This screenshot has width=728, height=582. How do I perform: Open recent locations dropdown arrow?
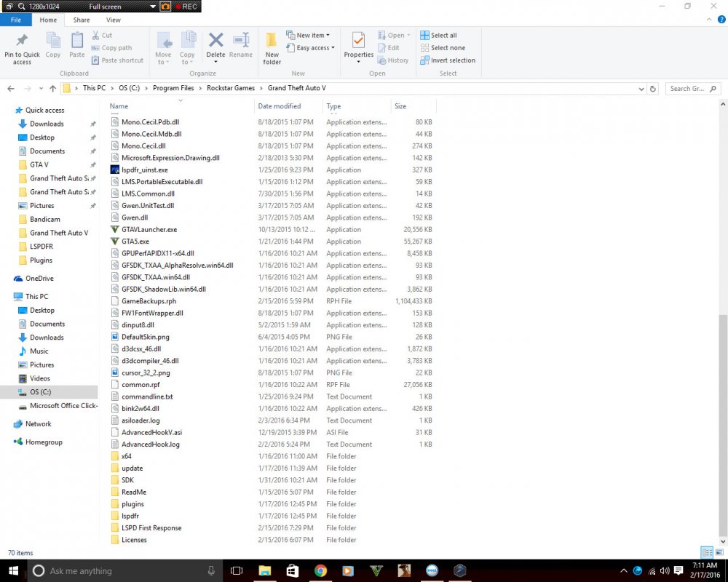point(41,89)
